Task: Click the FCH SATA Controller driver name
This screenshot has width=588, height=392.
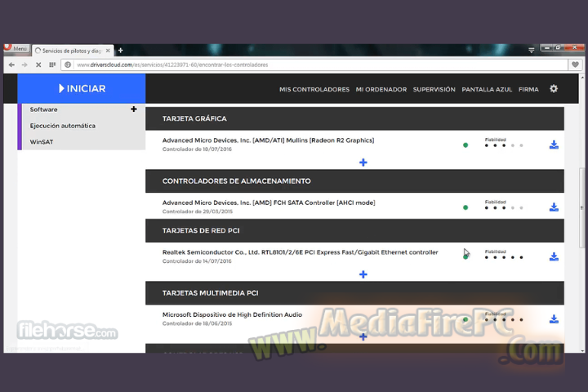Action: [x=269, y=203]
